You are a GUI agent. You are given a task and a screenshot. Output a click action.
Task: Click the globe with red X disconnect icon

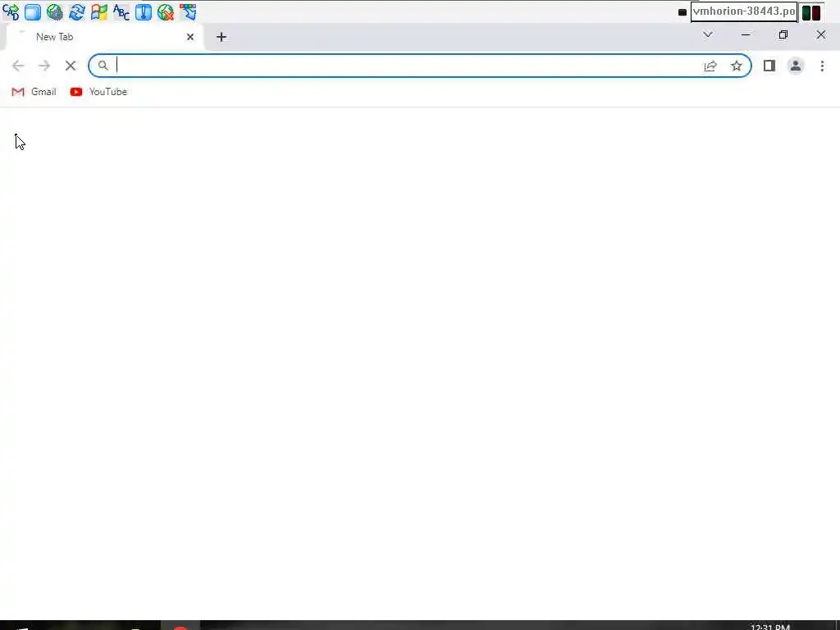tap(166, 11)
